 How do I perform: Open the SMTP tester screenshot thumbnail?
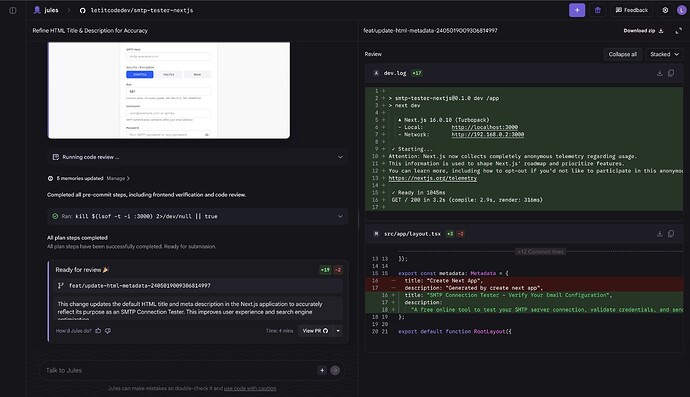tap(169, 90)
